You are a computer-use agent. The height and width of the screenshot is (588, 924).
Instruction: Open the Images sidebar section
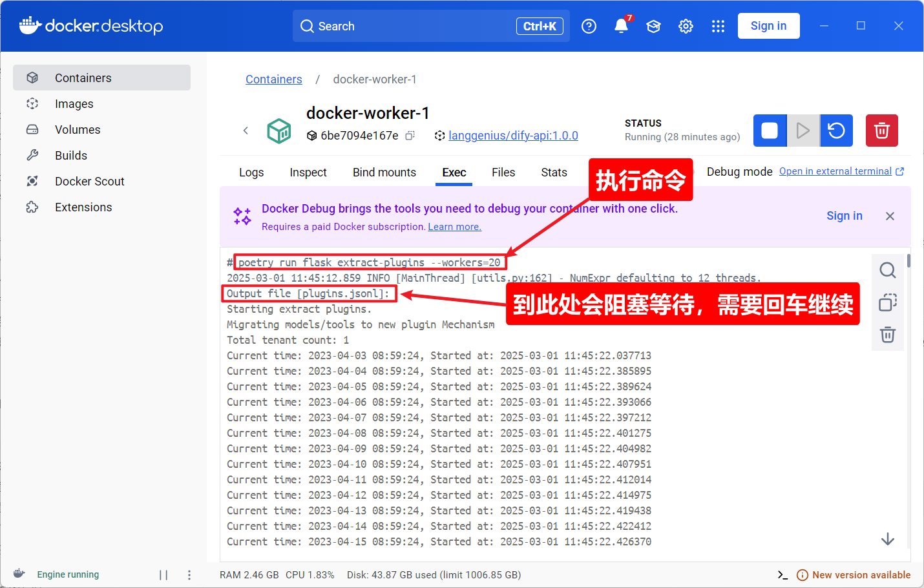[x=101, y=103]
